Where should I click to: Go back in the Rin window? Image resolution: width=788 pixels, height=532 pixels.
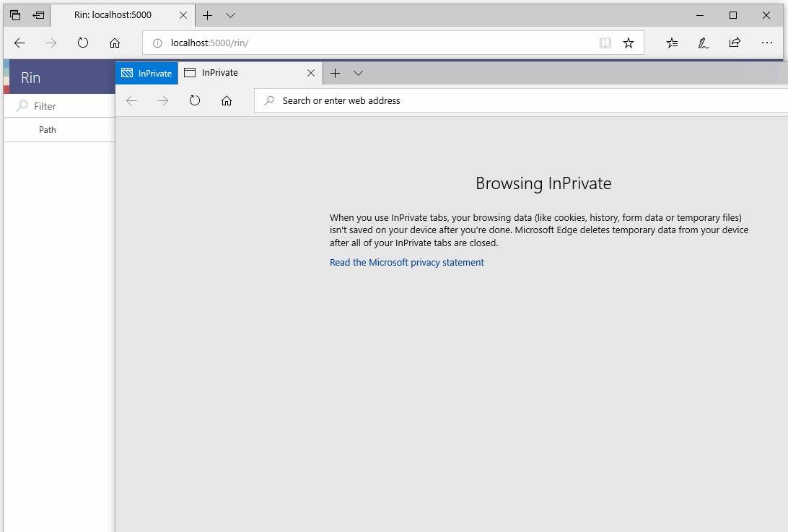coord(19,43)
